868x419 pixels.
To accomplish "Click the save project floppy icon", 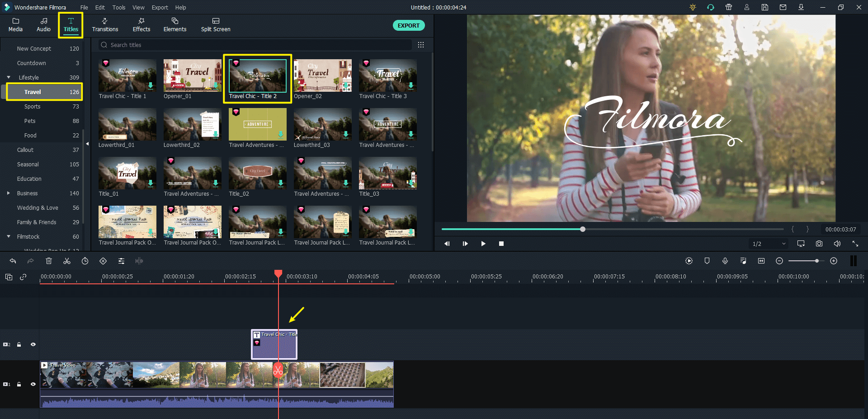I will click(765, 7).
